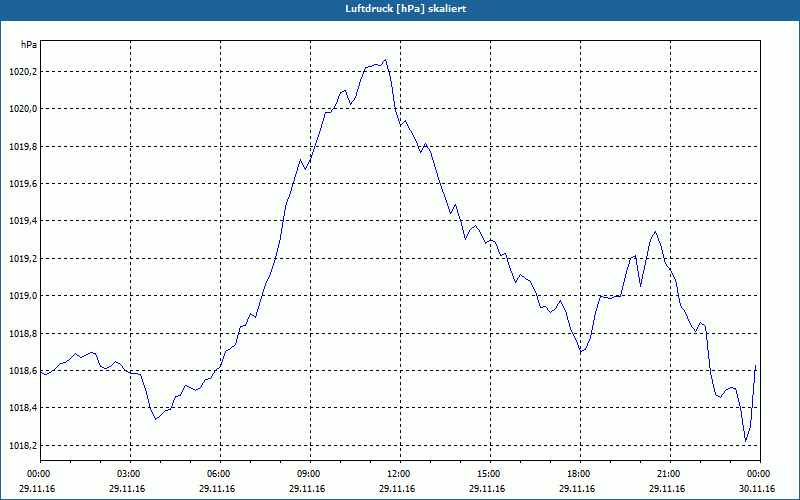
Task: Click the curve's dip near 04:00
Action: (x=156, y=419)
